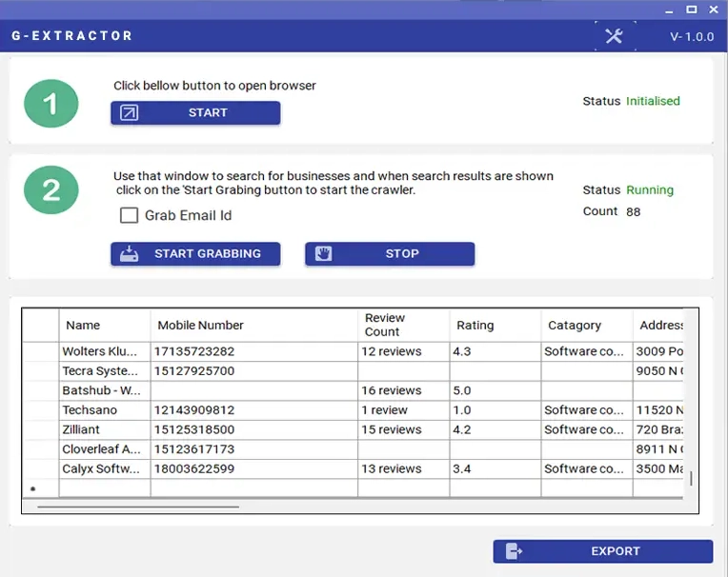Click the Zilliant name cell
The image size is (728, 577).
(x=105, y=429)
